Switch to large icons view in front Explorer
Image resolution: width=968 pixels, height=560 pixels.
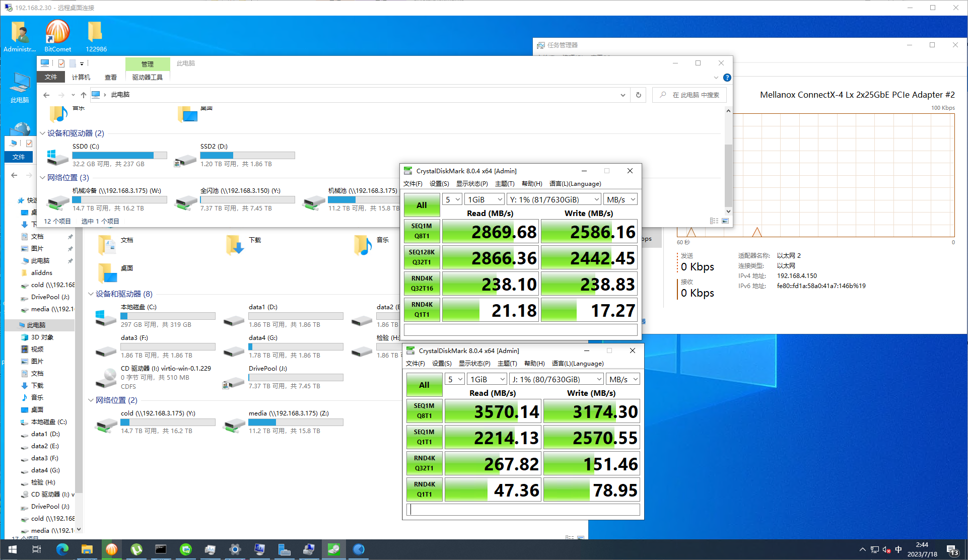pos(725,221)
